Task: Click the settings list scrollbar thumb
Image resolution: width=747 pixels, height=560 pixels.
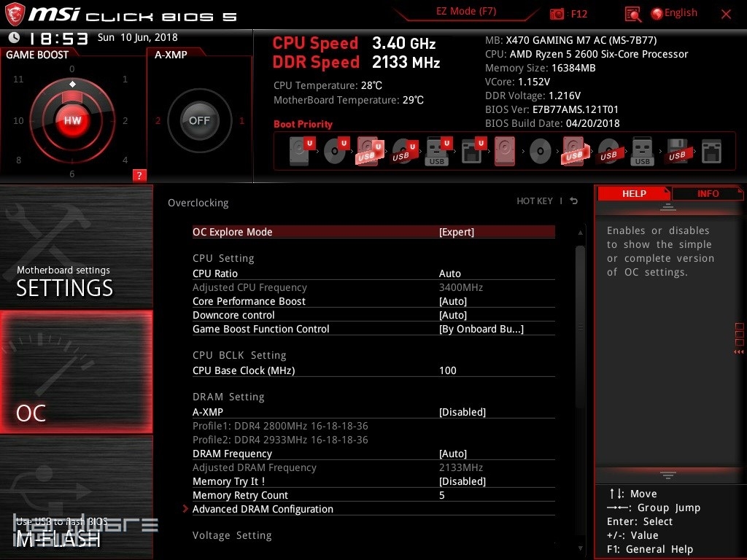Action: tap(580, 326)
